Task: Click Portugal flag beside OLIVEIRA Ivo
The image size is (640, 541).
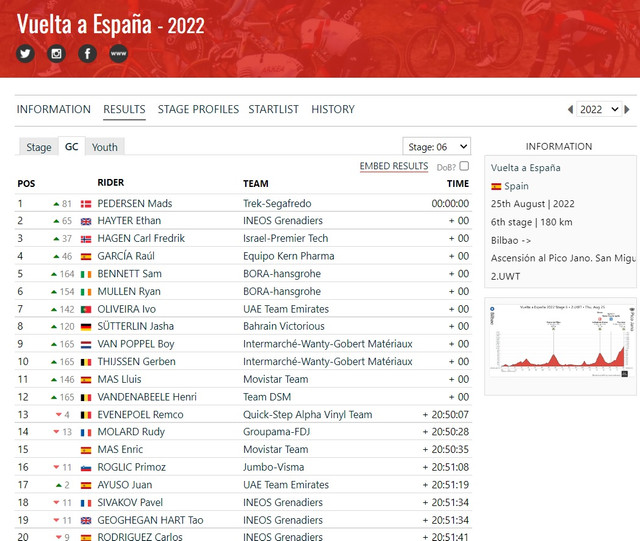Action: click(x=86, y=309)
